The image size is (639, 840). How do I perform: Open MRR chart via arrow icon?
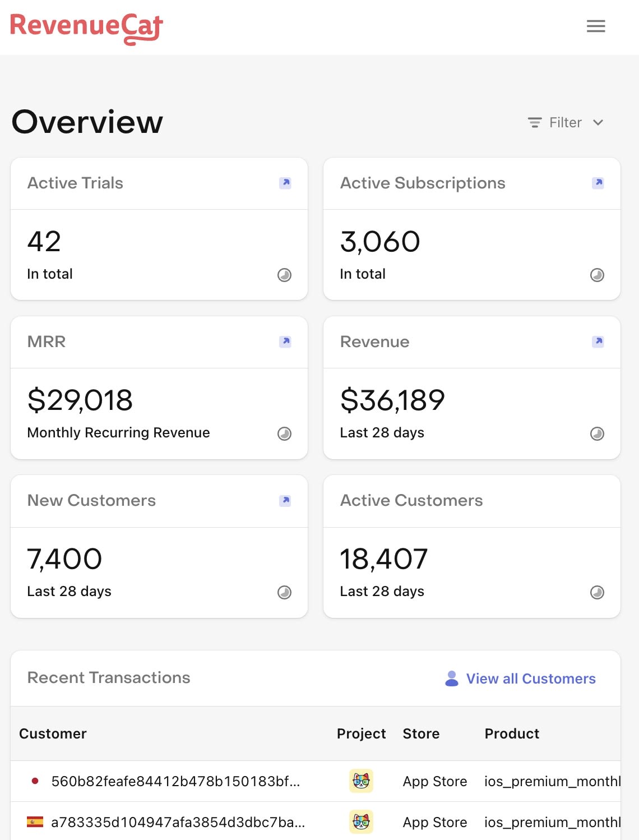(x=285, y=341)
